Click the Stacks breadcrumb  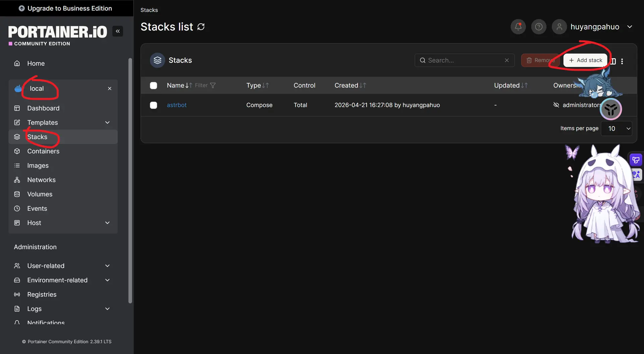[149, 10]
